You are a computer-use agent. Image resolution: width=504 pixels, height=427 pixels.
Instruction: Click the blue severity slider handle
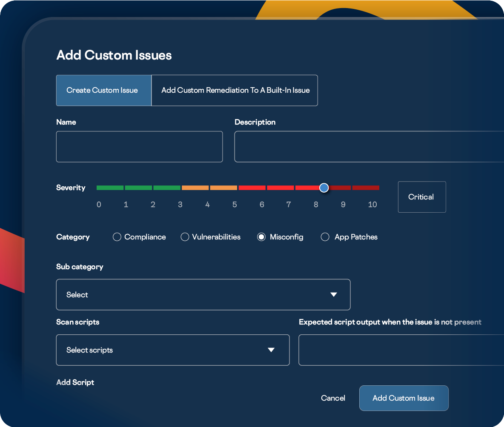(324, 188)
